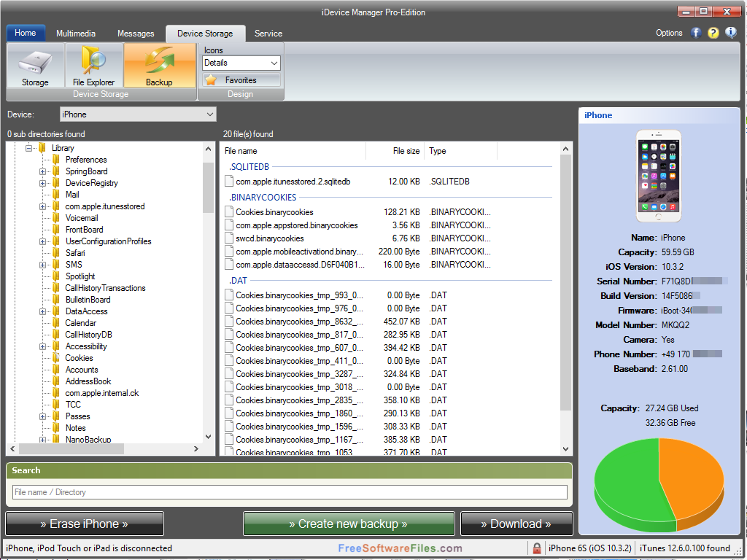Open the Service ribbon tab
Viewport: 747px width, 560px height.
(x=268, y=33)
